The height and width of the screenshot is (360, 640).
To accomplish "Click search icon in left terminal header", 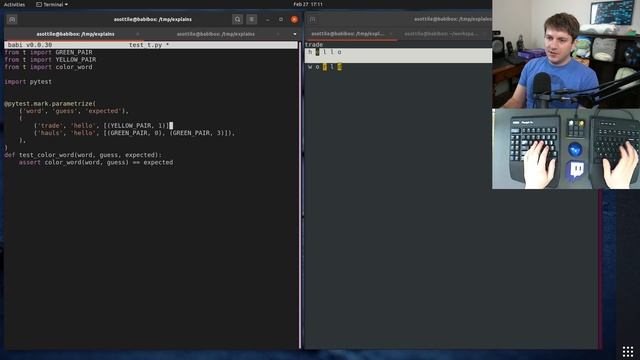I will point(237,19).
